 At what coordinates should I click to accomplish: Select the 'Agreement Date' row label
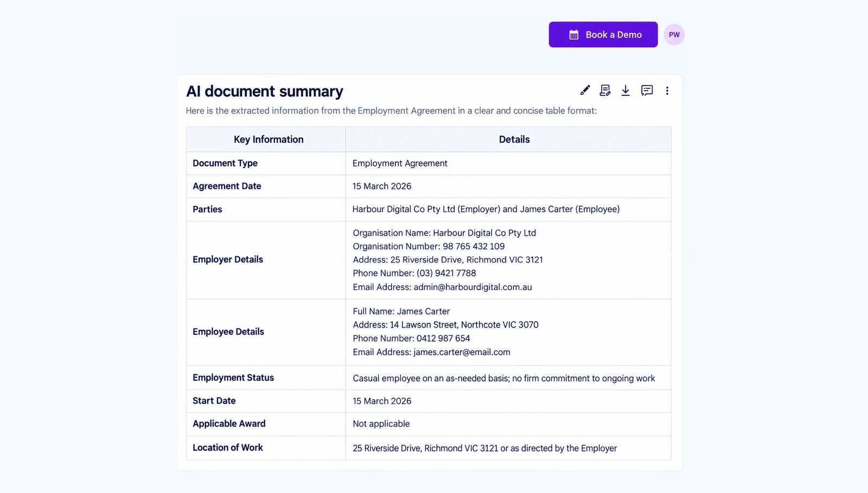coord(227,186)
